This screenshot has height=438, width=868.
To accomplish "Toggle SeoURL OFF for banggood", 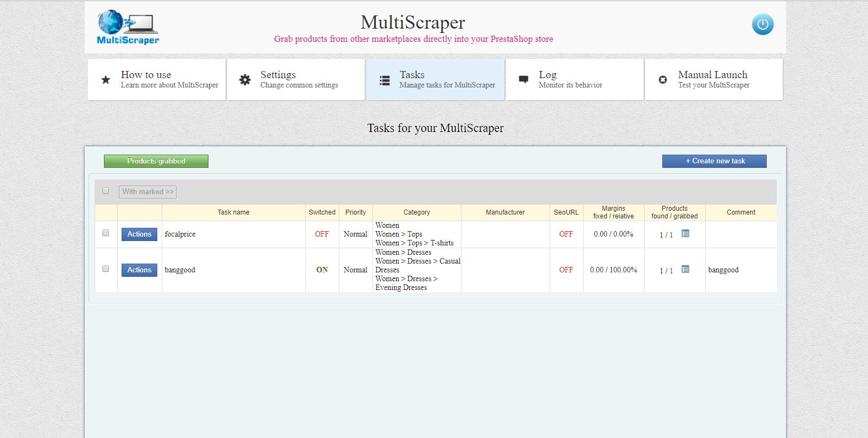I will coord(566,270).
